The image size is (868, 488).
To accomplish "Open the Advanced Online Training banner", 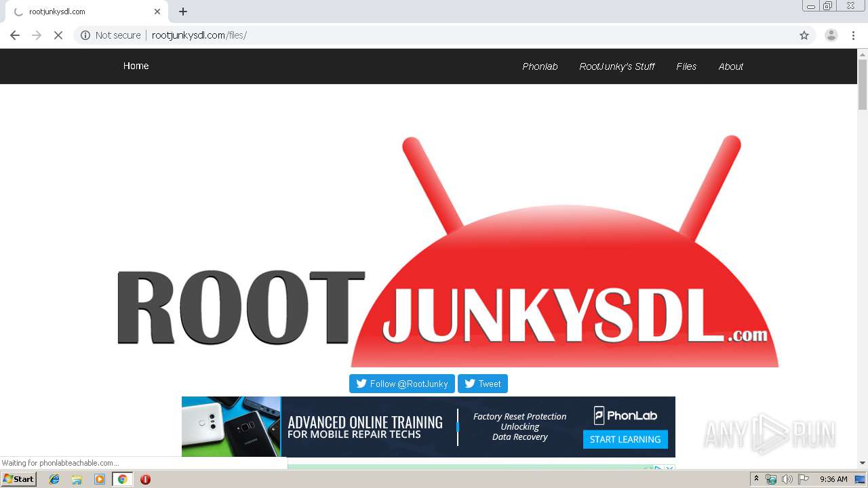I will (x=429, y=427).
